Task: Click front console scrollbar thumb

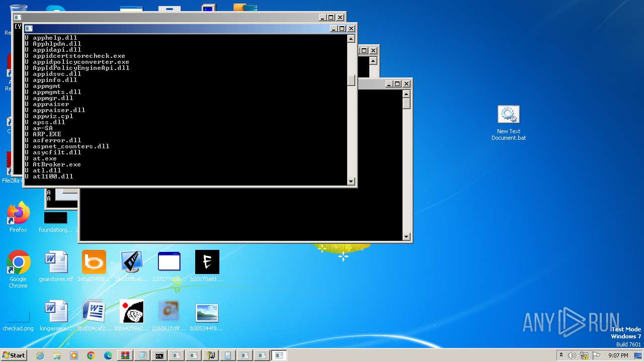Action: pos(351,80)
